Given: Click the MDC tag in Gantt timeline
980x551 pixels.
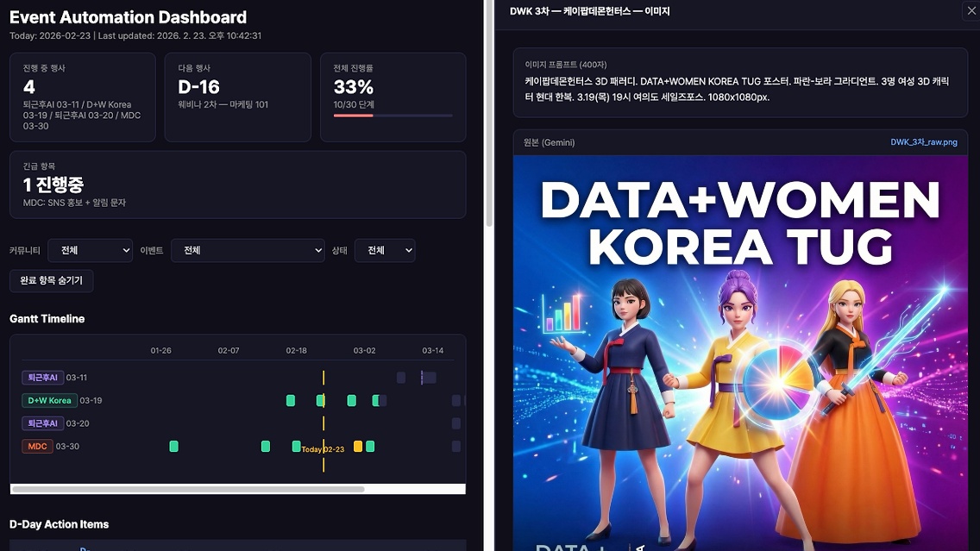Looking at the screenshot, I should coord(37,447).
